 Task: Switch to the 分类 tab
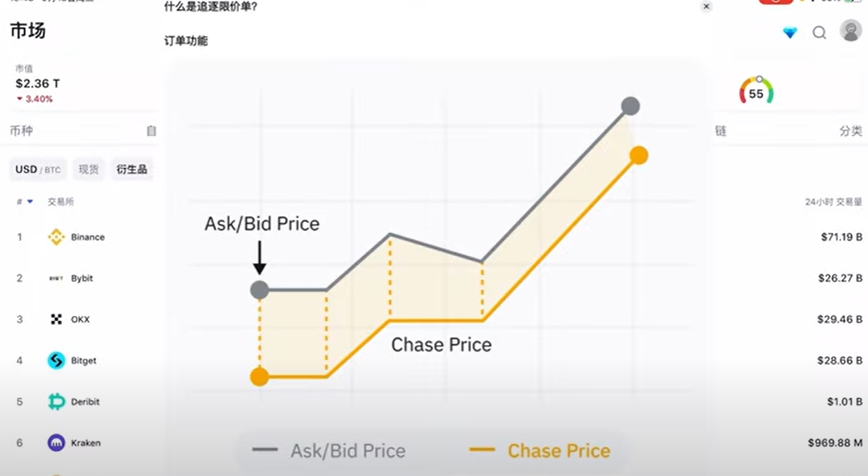tap(850, 131)
